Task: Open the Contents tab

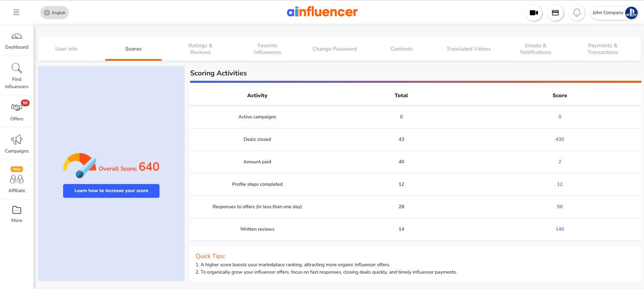Action: [402, 49]
